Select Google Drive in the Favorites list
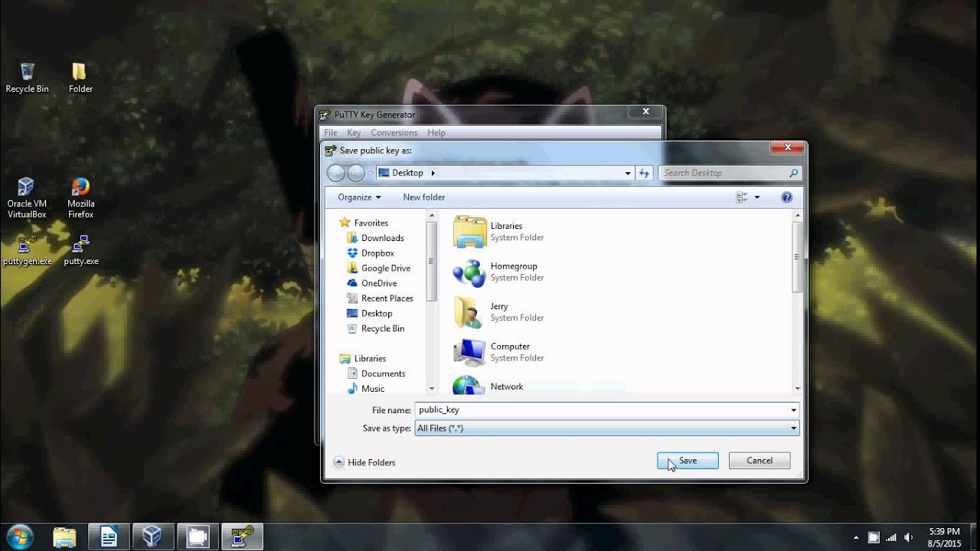Screen dimensions: 980x551 pyautogui.click(x=379, y=269)
